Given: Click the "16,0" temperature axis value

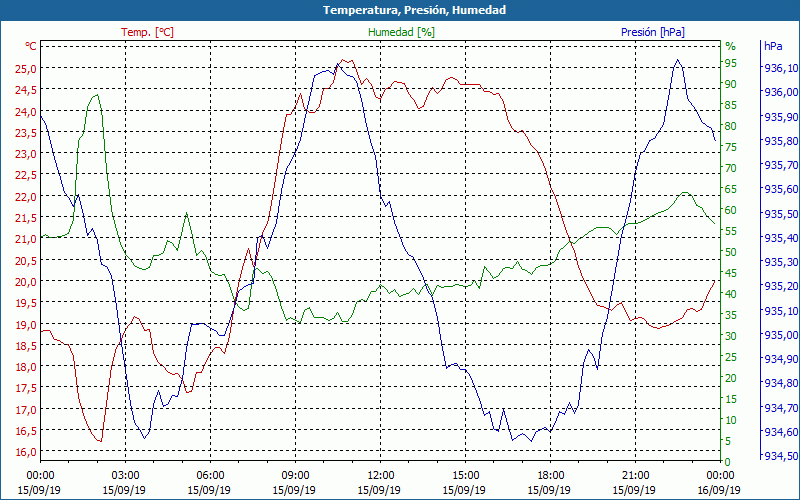Looking at the screenshot, I should (27, 452).
